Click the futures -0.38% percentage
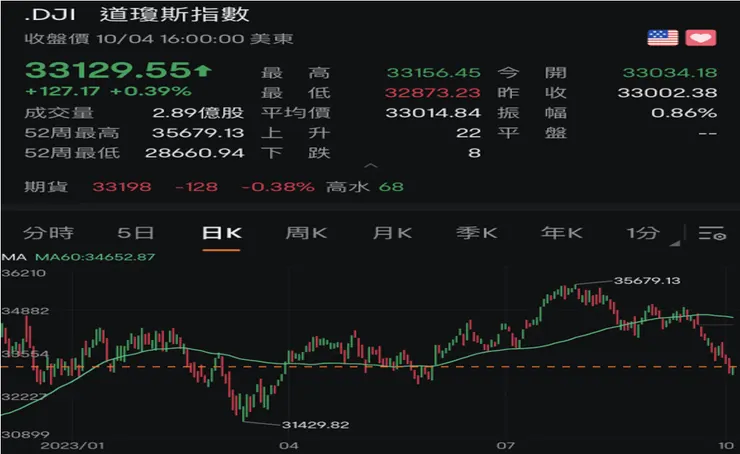 (278, 187)
